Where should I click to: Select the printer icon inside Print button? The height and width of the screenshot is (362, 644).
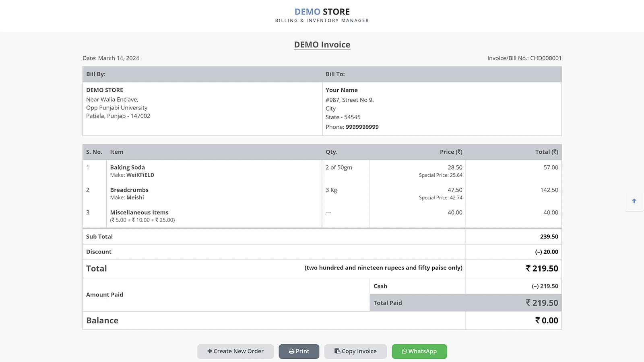click(x=291, y=351)
